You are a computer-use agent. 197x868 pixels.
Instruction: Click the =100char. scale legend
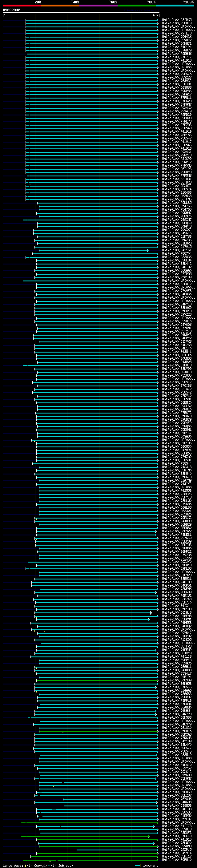point(146,865)
